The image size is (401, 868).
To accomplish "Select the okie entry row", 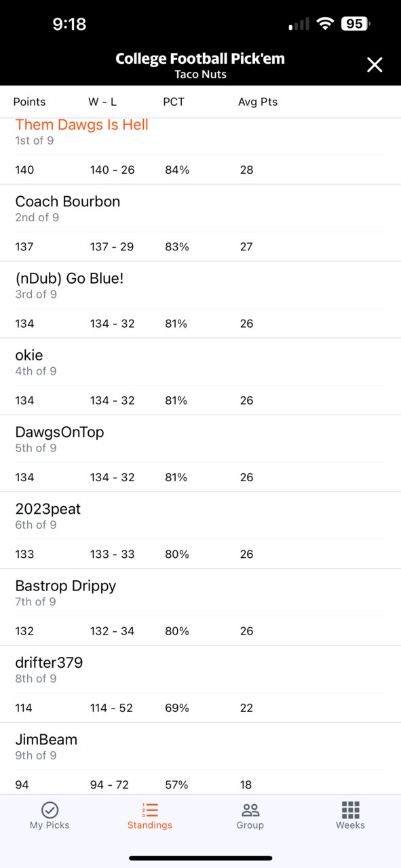I will pos(200,376).
